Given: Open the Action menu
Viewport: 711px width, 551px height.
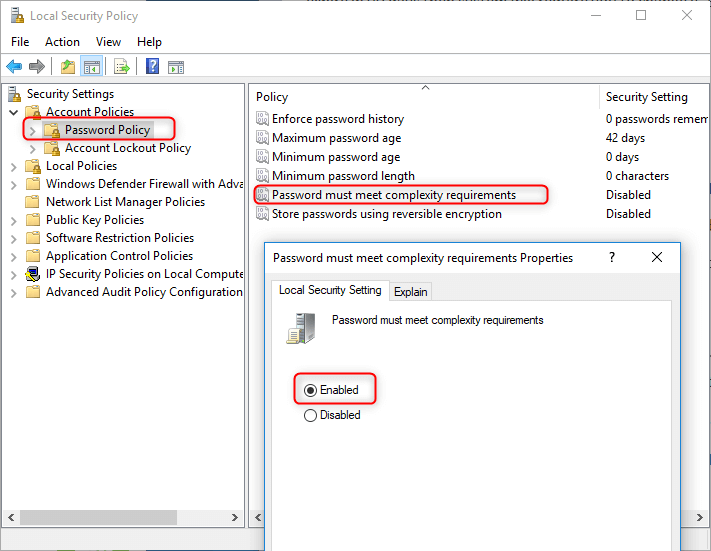Looking at the screenshot, I should coord(62,42).
